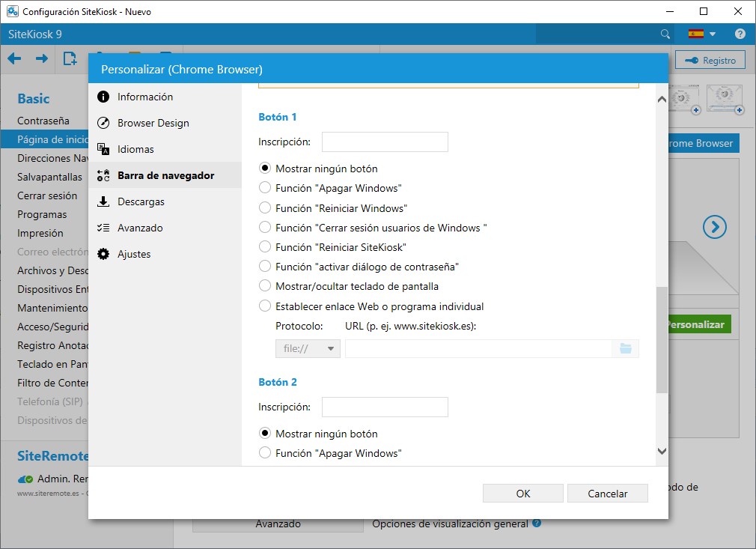Open the Descargas section
756x549 pixels.
pos(141,201)
